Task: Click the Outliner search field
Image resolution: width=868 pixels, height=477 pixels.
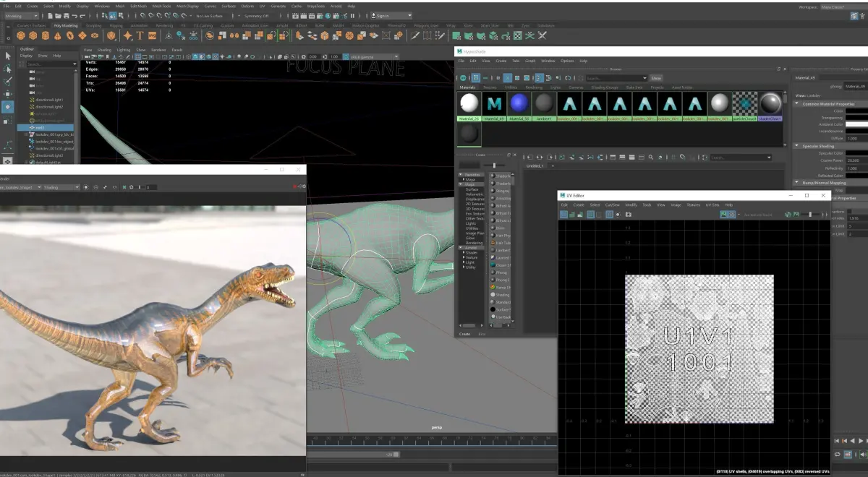Action: point(51,64)
